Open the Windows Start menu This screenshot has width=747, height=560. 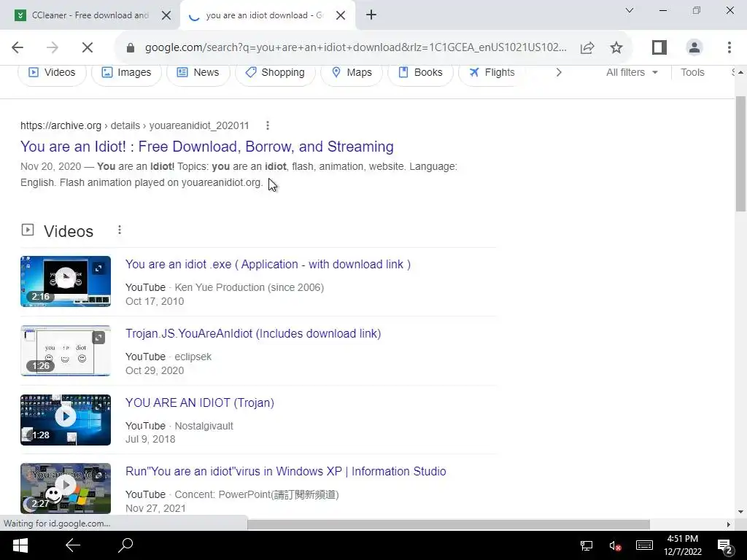[x=20, y=545]
